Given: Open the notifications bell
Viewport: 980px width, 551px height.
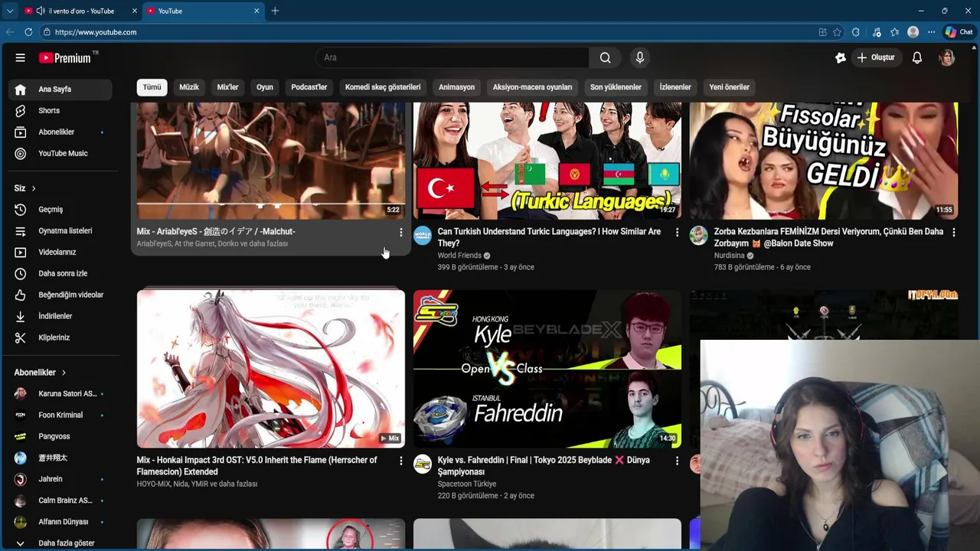Looking at the screenshot, I should point(917,57).
